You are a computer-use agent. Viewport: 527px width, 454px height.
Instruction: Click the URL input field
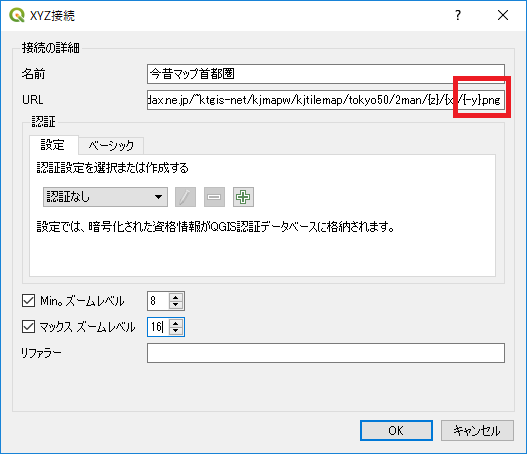click(x=326, y=100)
